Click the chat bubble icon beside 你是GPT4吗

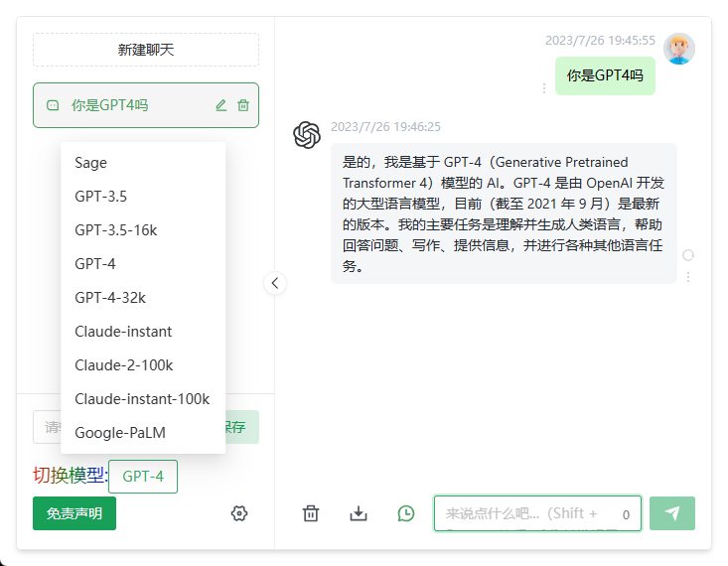coord(53,105)
